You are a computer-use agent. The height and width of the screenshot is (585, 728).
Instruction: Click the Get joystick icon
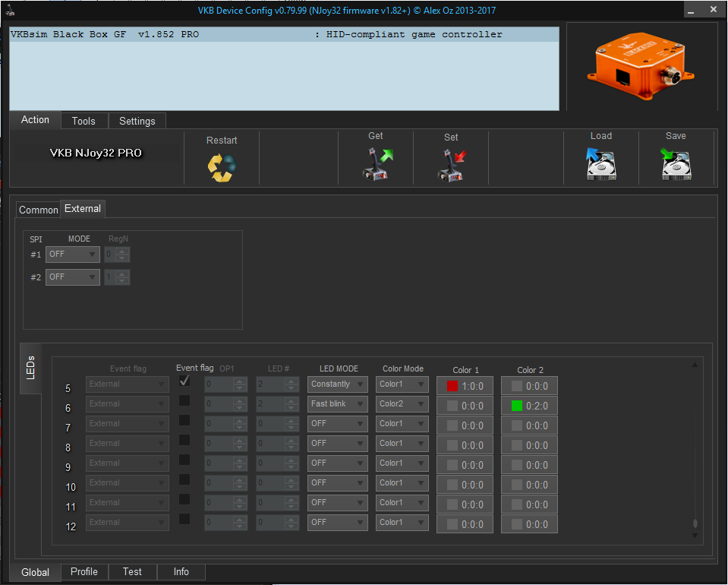pos(376,164)
